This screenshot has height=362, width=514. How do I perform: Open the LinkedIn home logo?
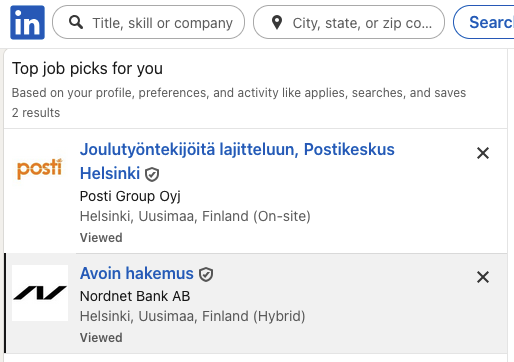click(27, 22)
